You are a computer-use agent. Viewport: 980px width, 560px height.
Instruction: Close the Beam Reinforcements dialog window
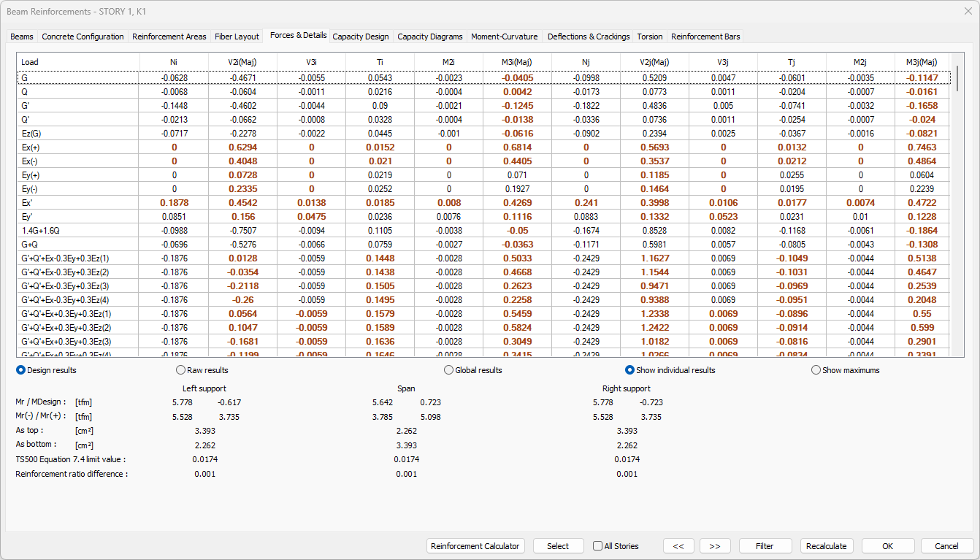click(968, 10)
